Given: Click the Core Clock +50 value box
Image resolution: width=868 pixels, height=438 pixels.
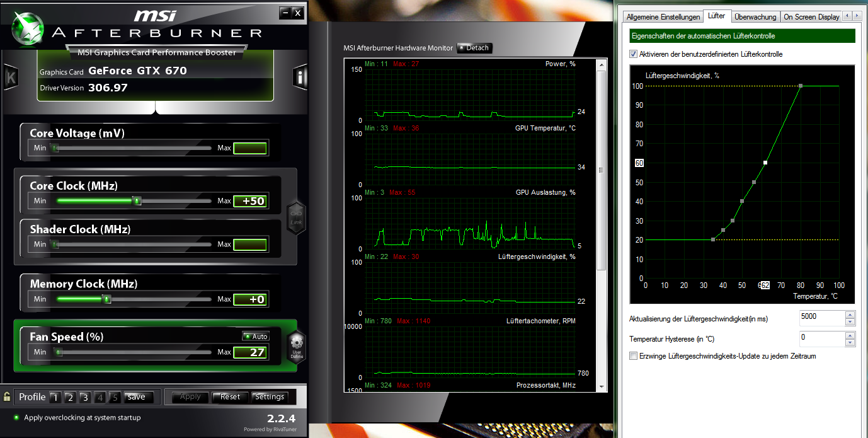Looking at the screenshot, I should 251,201.
